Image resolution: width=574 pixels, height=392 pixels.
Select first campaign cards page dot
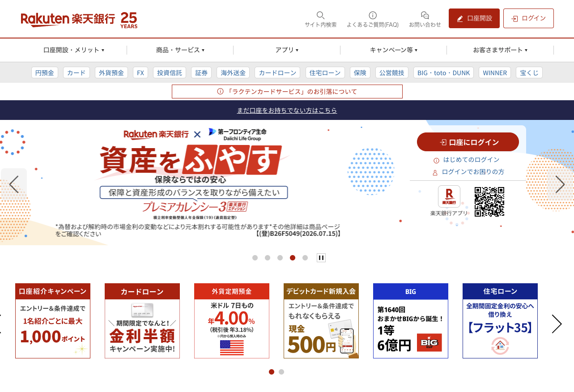point(272,372)
